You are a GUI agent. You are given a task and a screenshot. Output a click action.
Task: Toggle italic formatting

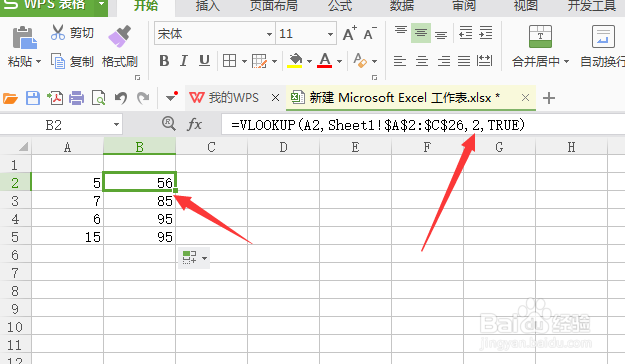[x=184, y=61]
